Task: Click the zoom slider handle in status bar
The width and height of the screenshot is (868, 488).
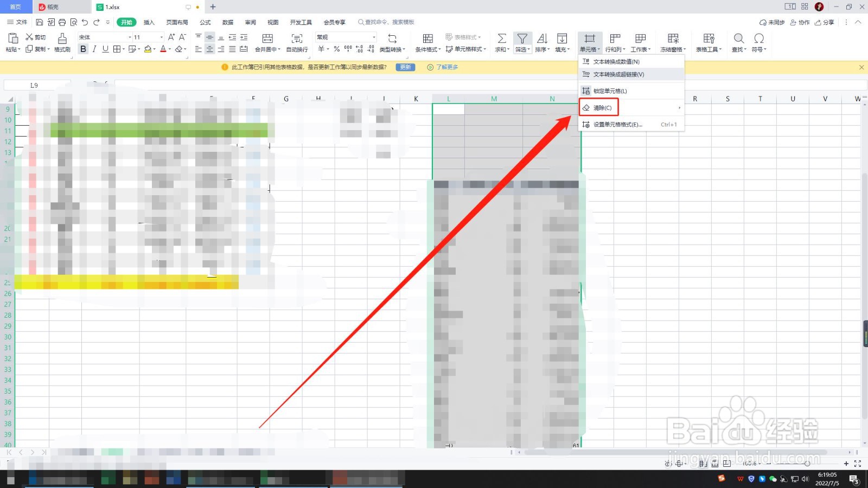Action: point(807,464)
